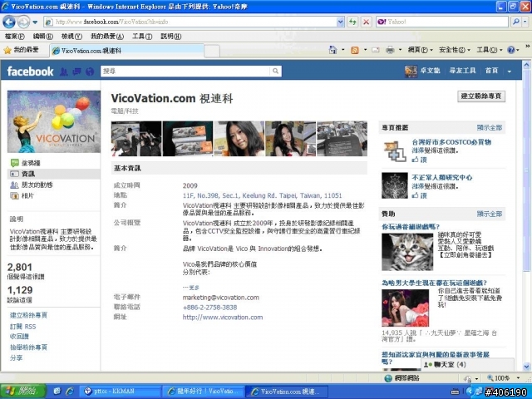This screenshot has height=399, width=532.
Task: Expand the 網頁(P) command bar dropdown
Action: (x=421, y=50)
